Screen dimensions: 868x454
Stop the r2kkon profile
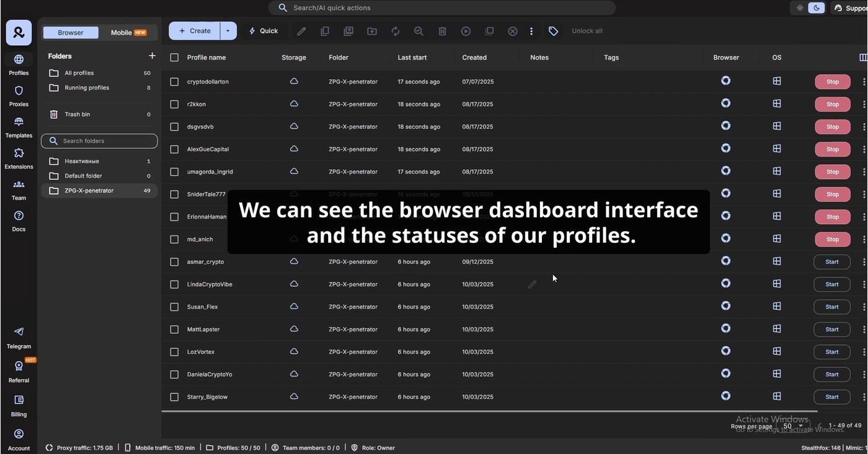tap(832, 104)
